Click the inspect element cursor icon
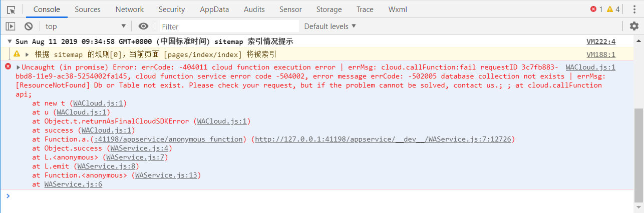The image size is (644, 213). click(x=11, y=9)
